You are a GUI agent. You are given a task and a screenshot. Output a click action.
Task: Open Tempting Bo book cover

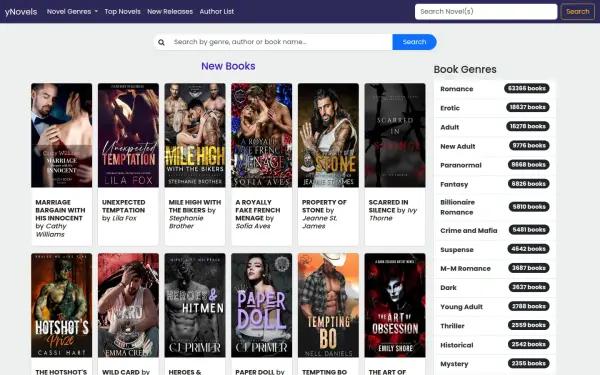click(x=328, y=305)
